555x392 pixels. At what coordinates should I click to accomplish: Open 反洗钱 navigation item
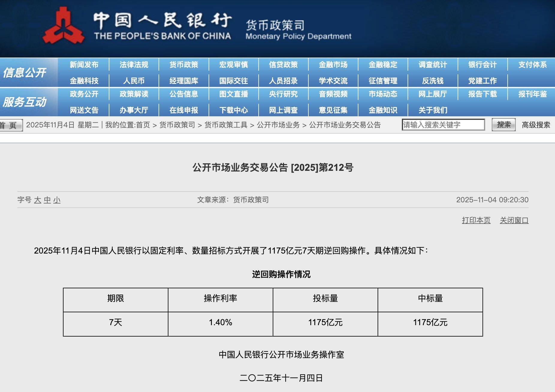click(x=433, y=81)
